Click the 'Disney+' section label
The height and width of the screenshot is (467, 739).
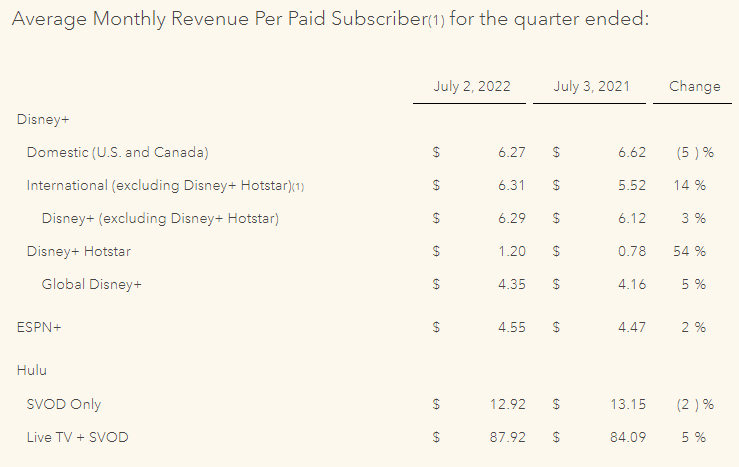click(43, 119)
